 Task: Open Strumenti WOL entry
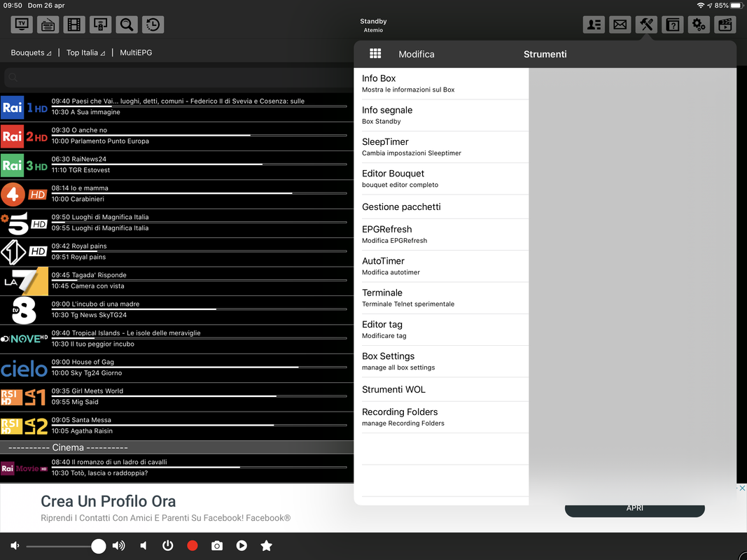441,389
